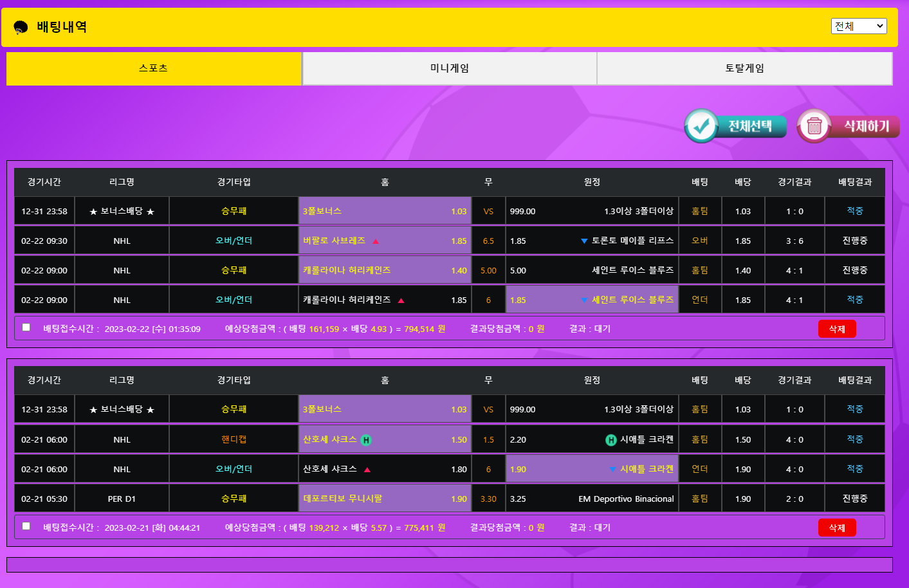Click red up arrow next to 버팔로 사브레즈

point(376,241)
